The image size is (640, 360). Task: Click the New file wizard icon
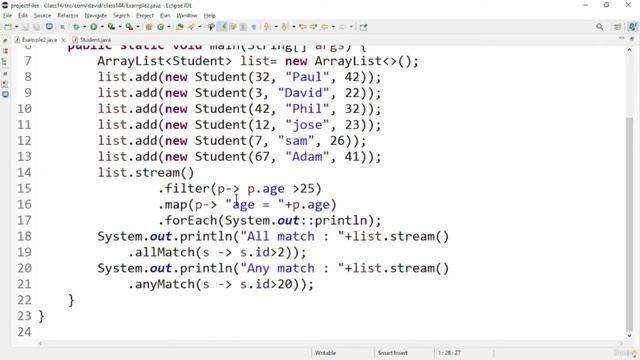tap(8, 27)
